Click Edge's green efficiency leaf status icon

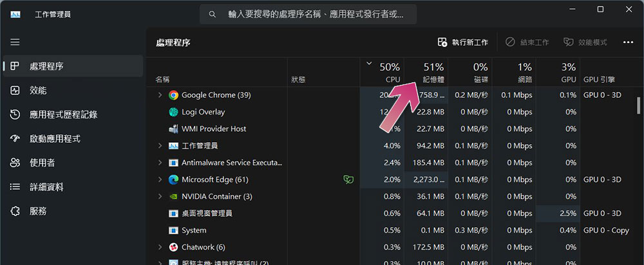coord(348,179)
